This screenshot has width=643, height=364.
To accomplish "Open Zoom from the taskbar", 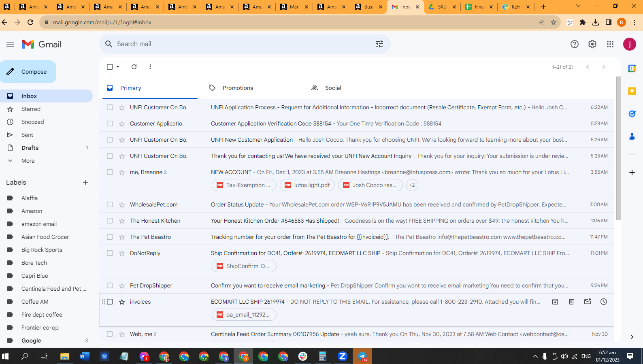I will click(343, 356).
